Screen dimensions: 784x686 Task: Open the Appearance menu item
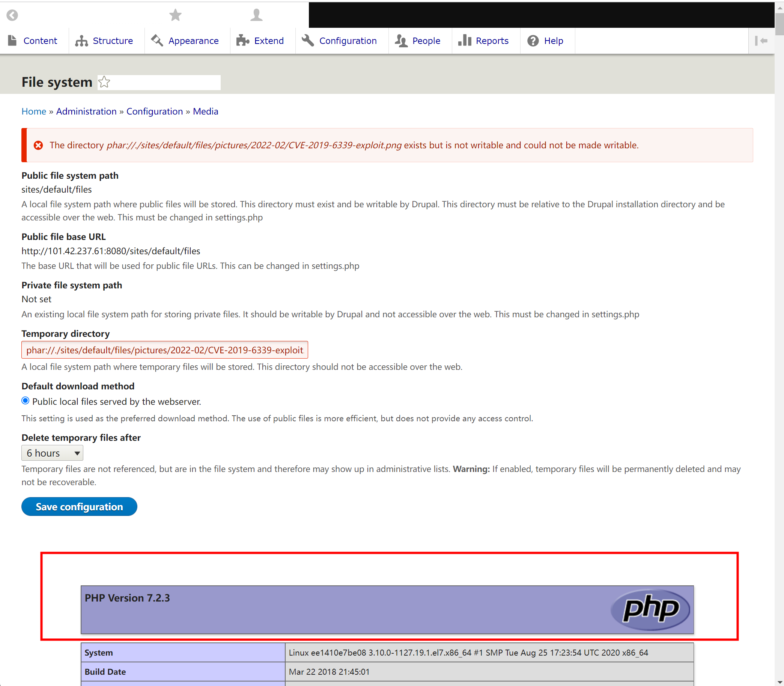point(193,41)
